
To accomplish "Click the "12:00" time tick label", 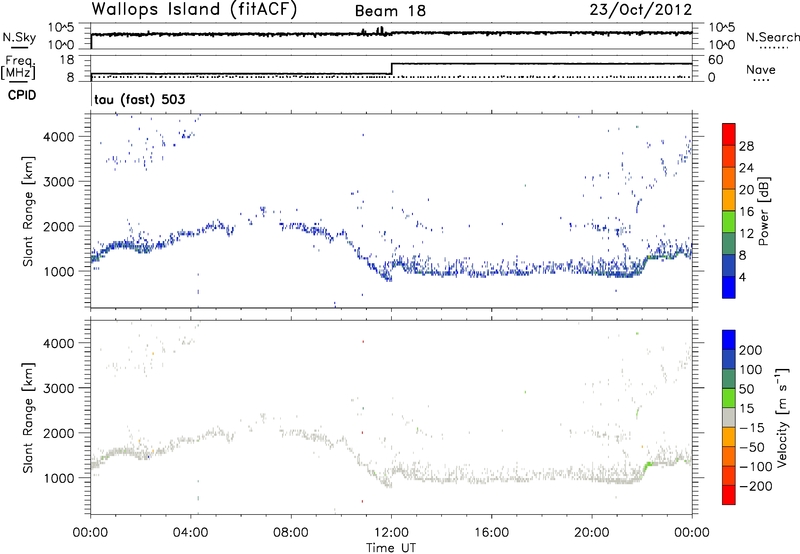I will [391, 533].
